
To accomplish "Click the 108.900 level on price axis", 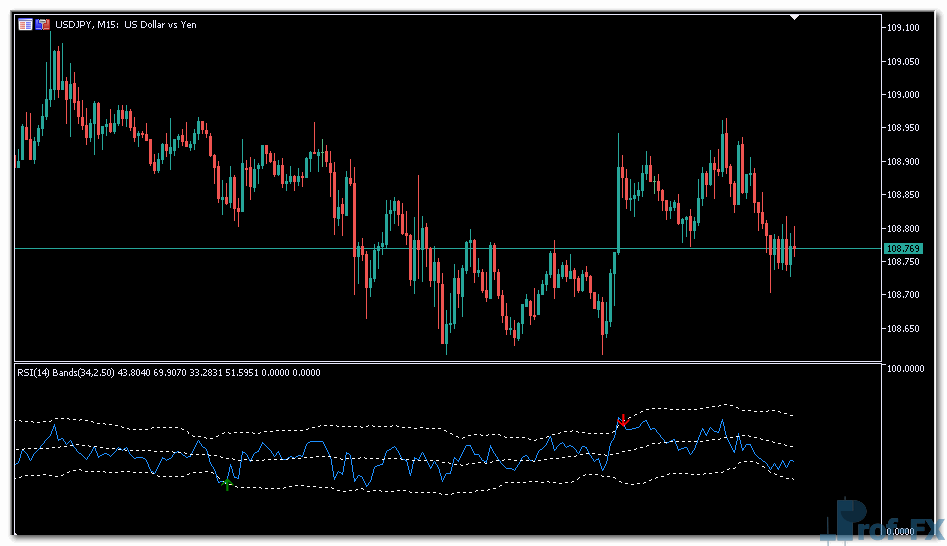I will (903, 162).
